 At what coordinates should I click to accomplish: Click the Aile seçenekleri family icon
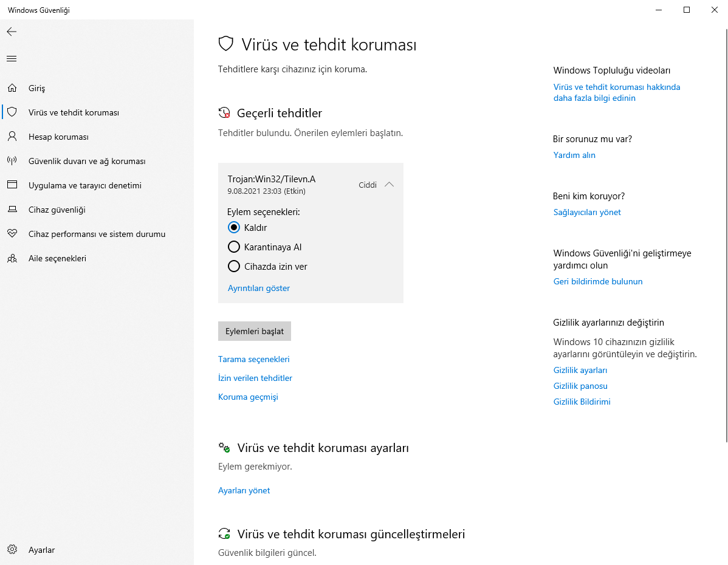click(x=12, y=258)
